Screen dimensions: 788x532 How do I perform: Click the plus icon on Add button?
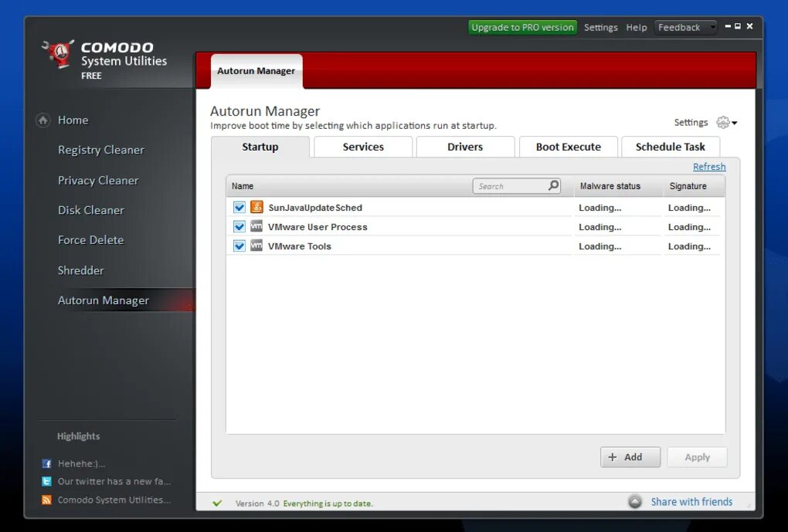click(x=612, y=457)
